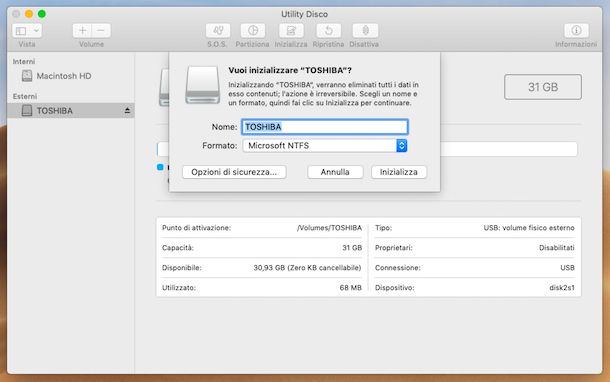
Task: Click the Annulla button
Action: point(335,172)
